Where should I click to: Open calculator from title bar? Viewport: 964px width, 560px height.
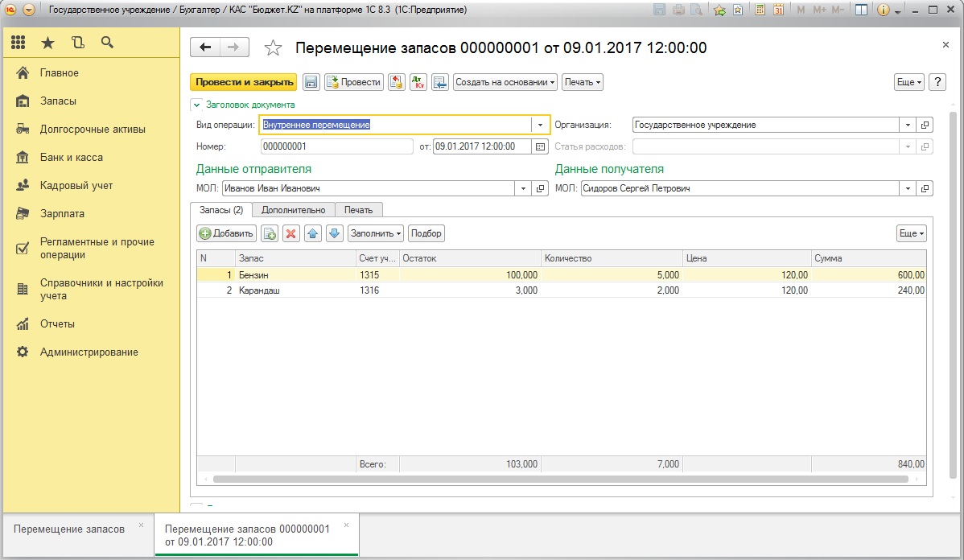tap(760, 10)
